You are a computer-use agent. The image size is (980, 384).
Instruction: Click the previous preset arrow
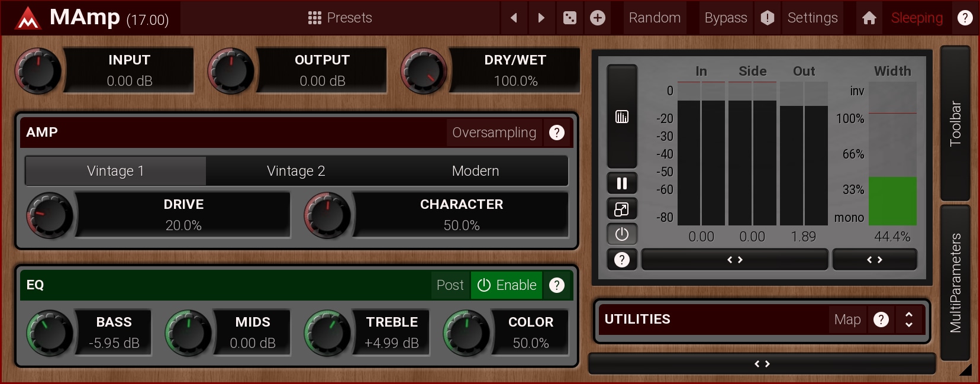(514, 18)
